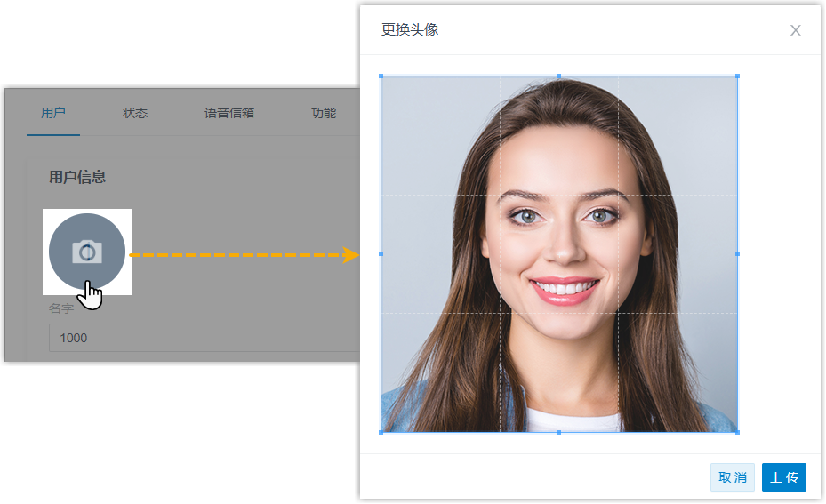Select the 语音信箱 tab

pyautogui.click(x=229, y=113)
